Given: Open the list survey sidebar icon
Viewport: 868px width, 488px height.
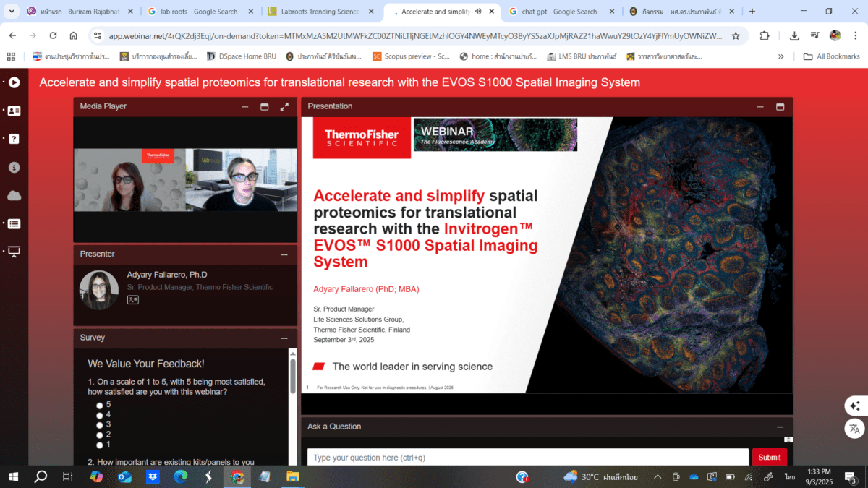Looking at the screenshot, I should (x=14, y=223).
